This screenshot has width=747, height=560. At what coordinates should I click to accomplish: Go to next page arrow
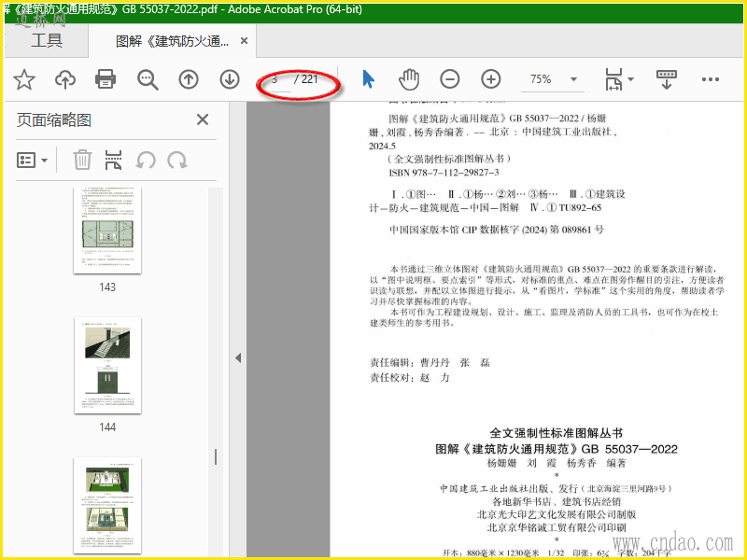(230, 79)
